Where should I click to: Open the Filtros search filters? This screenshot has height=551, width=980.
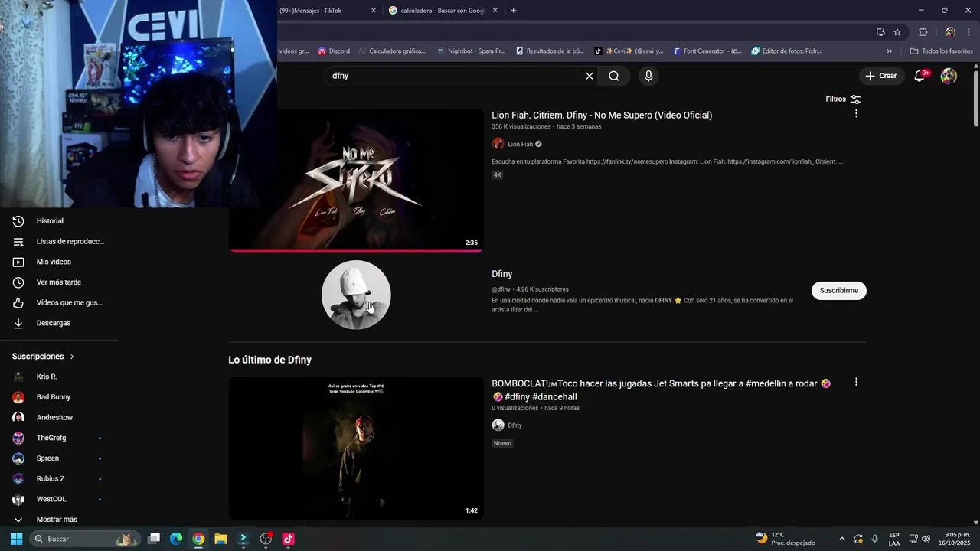pyautogui.click(x=843, y=99)
